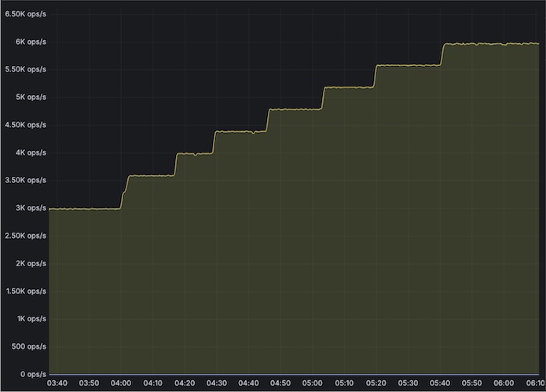
Task: Click the 03:40 time axis label
Action: click(x=57, y=383)
